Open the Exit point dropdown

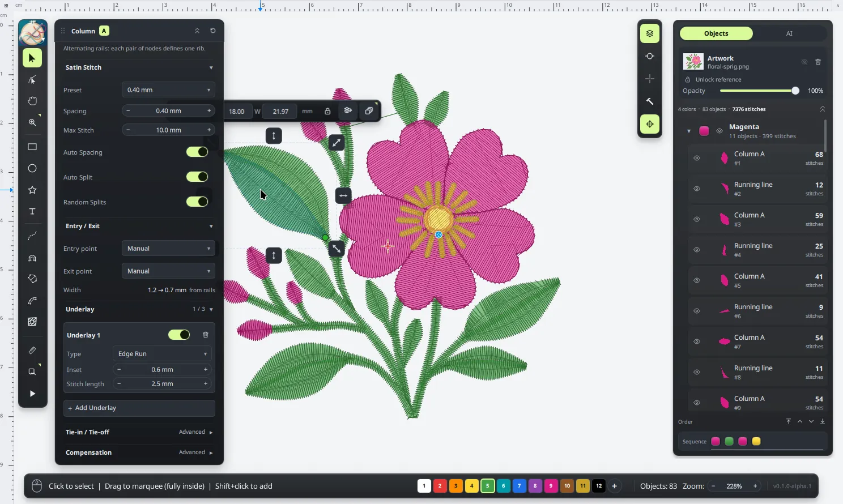[x=168, y=271]
